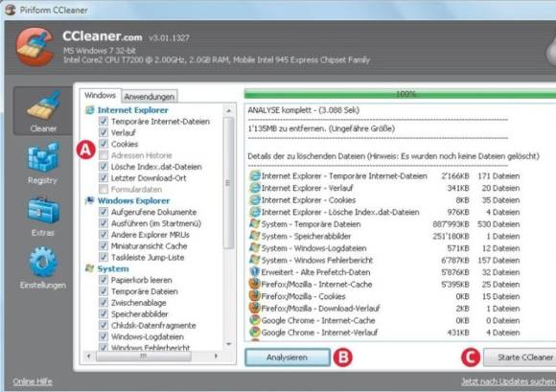
Task: Click Firefox icon for Internet-Cache result
Action: click(255, 285)
